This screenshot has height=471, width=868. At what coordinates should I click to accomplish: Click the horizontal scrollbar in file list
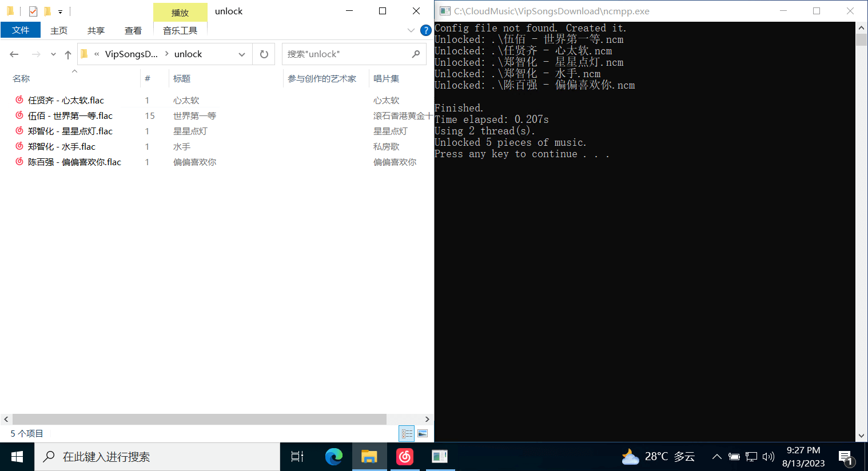[x=199, y=419]
